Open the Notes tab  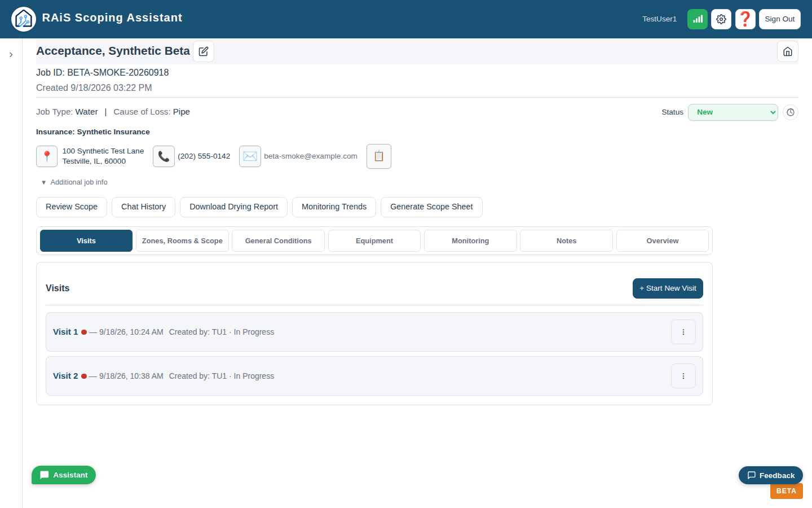(x=567, y=241)
